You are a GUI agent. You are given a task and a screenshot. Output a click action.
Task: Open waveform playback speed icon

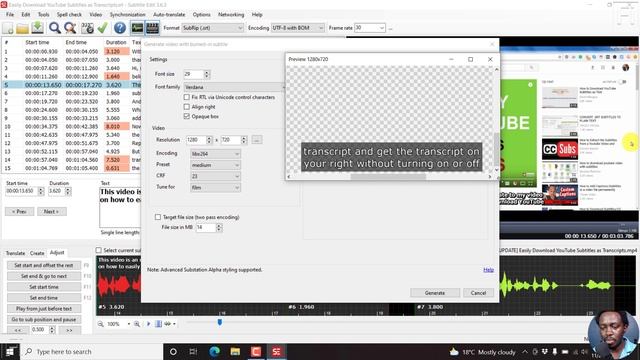[169, 324]
